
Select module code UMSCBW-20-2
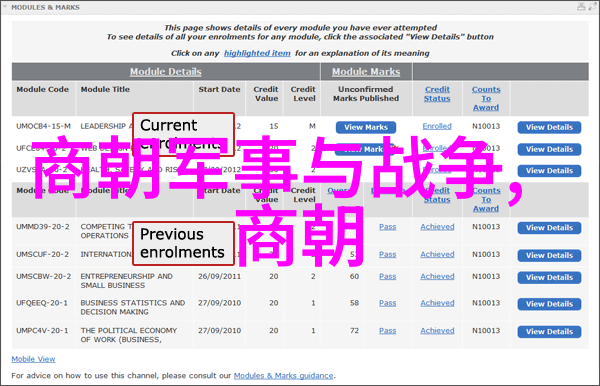[x=44, y=276]
